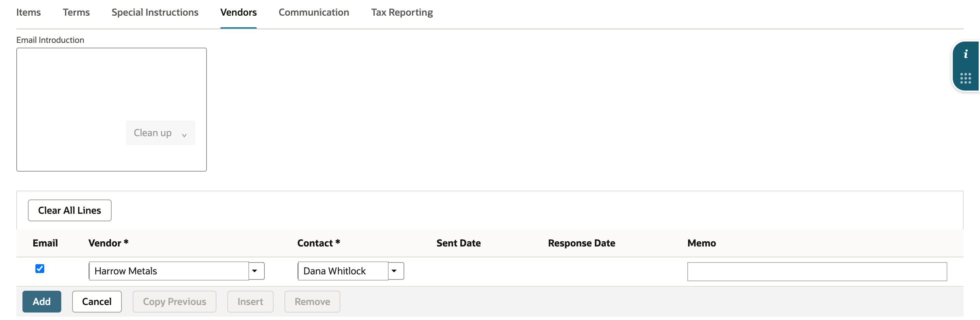Click the Harrow Metals vendor field
Viewport: 980px width, 320px height.
[168, 271]
